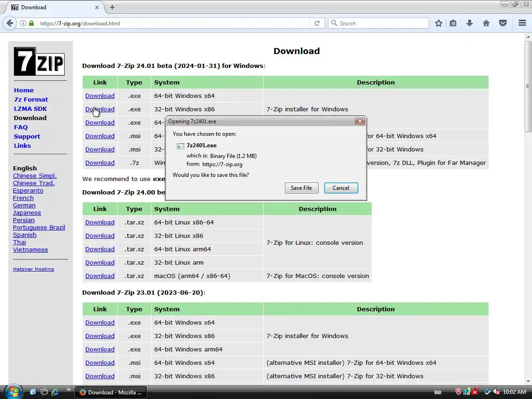Open the Firefox hamburger menu
Image resolution: width=532 pixels, height=399 pixels.
[x=522, y=23]
